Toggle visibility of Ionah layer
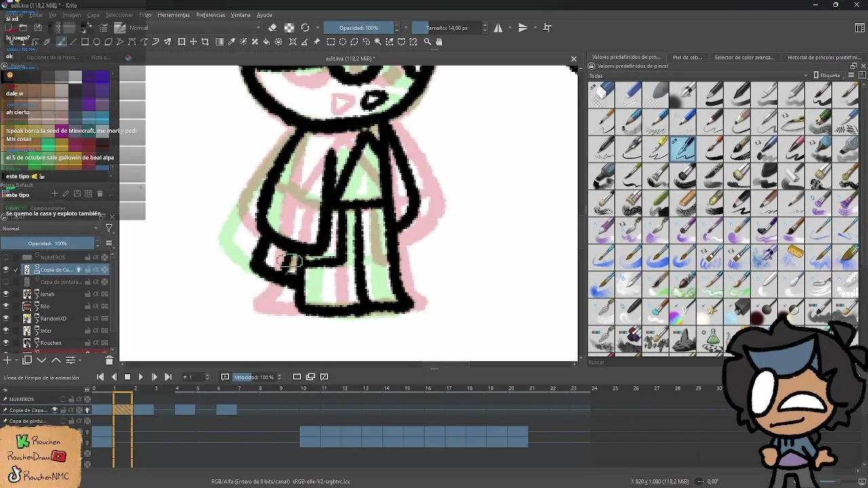 point(6,294)
